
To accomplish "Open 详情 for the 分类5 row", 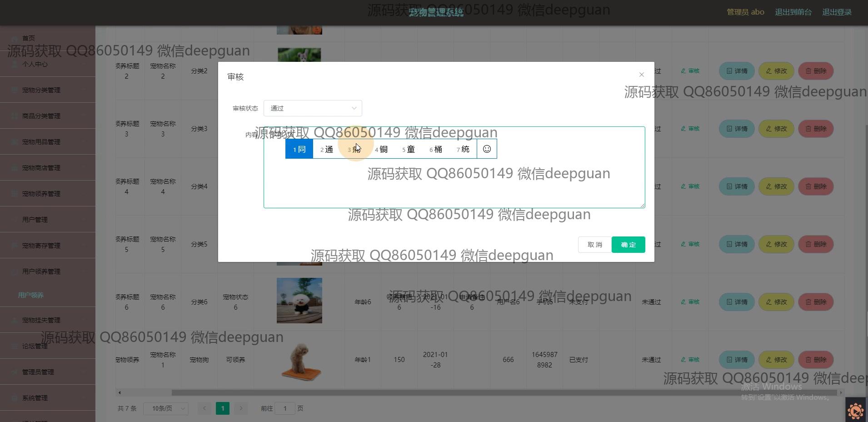I will 737,244.
